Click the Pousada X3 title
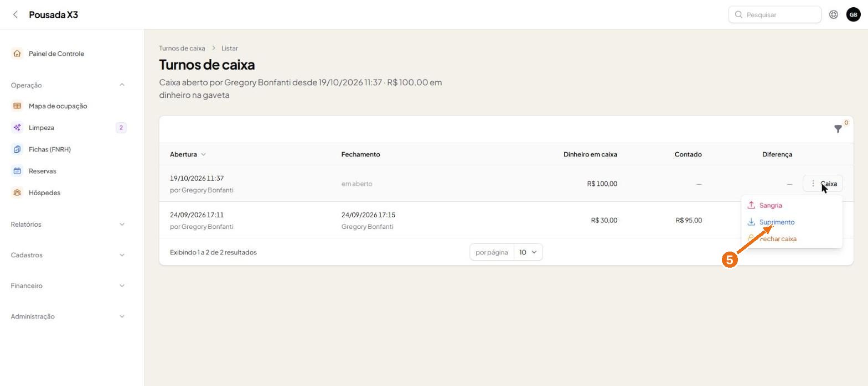Image resolution: width=868 pixels, height=386 pixels. click(x=54, y=14)
